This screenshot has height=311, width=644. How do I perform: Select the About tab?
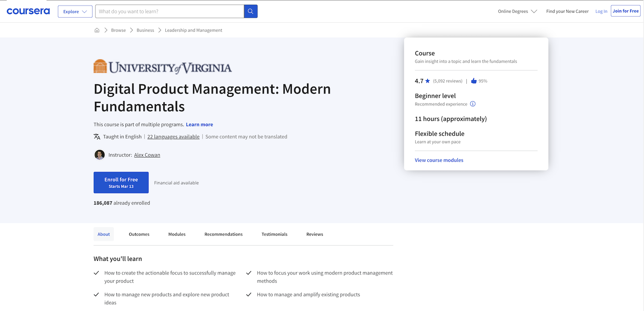coord(103,234)
